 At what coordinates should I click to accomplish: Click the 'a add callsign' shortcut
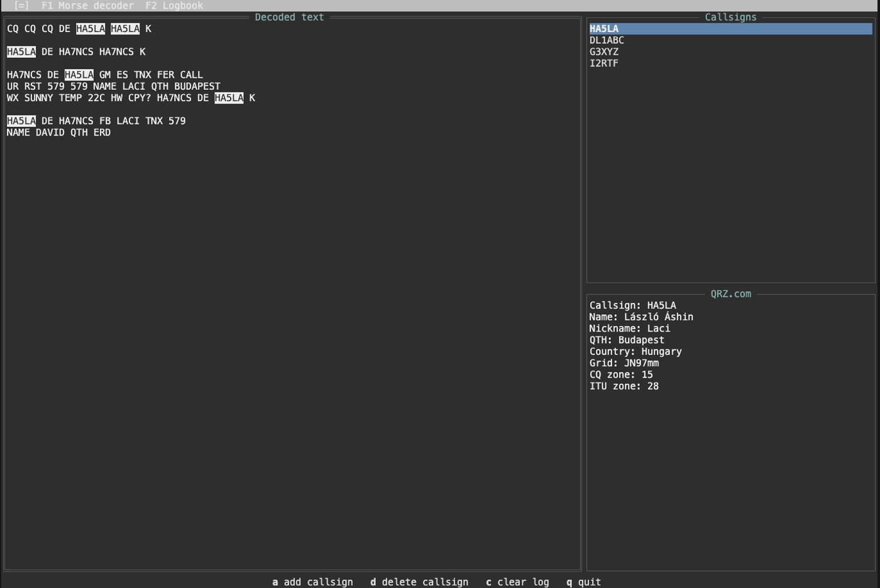coord(312,582)
